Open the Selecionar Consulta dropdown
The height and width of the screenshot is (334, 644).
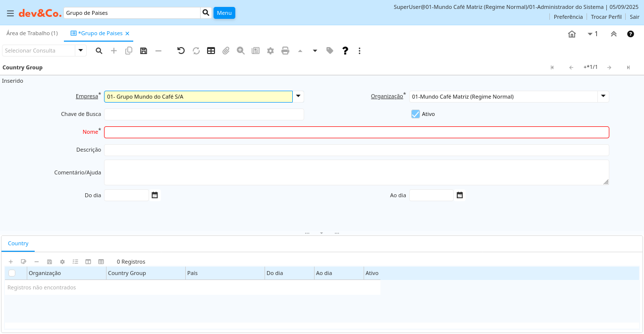click(x=81, y=51)
